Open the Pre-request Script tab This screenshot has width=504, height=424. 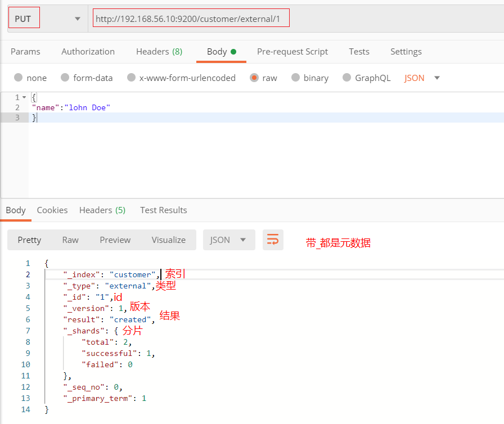(x=292, y=51)
